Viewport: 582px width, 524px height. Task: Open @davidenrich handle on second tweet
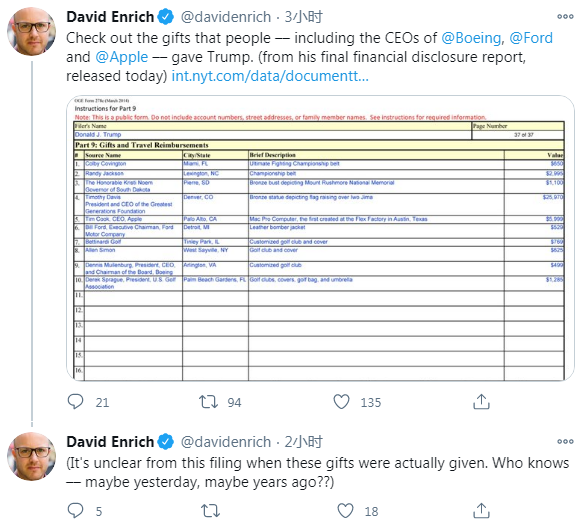(x=226, y=442)
